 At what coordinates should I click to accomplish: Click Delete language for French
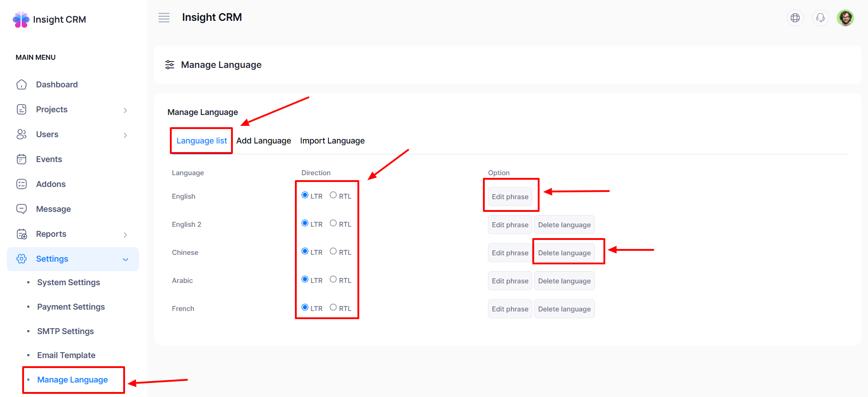(x=564, y=309)
